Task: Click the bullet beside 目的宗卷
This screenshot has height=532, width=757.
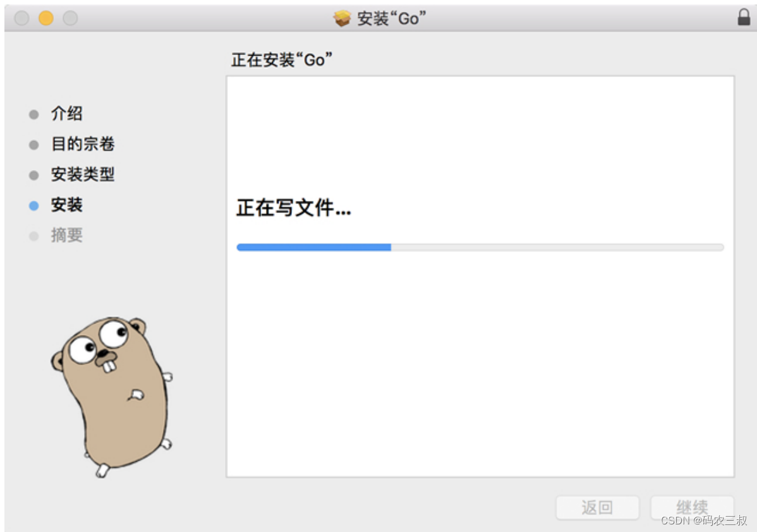Action: (x=33, y=144)
